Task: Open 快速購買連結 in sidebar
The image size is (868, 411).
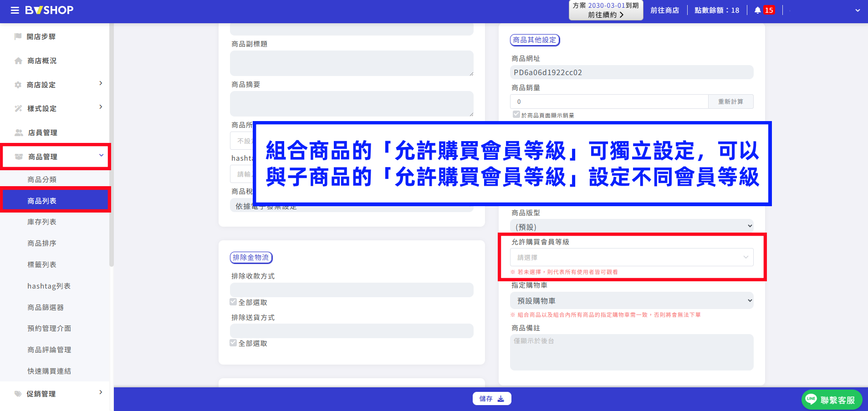Action: click(x=49, y=371)
